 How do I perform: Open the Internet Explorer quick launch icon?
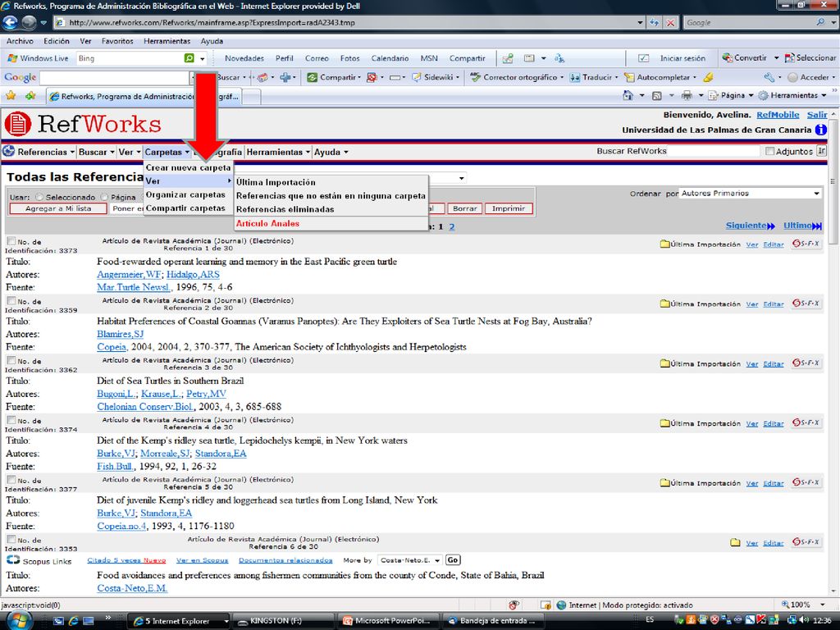click(73, 621)
